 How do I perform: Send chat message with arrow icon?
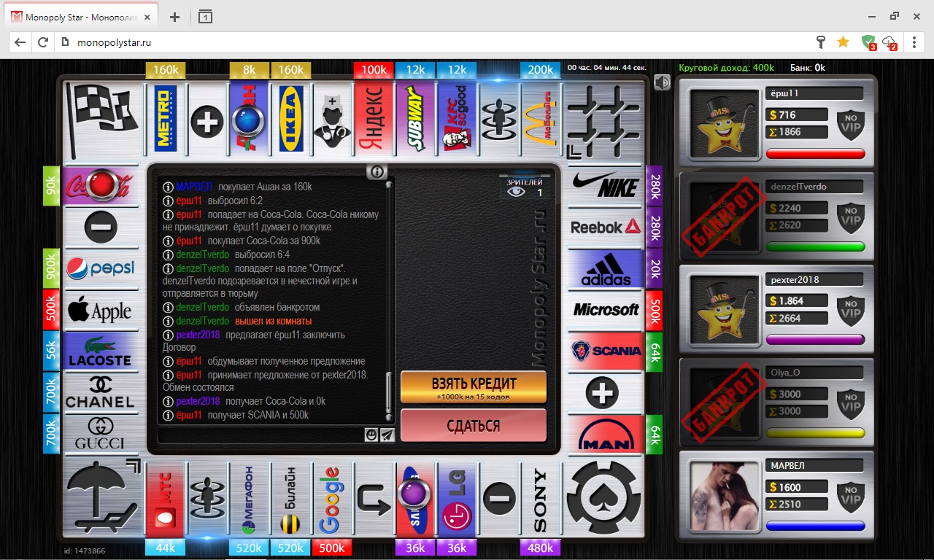[x=387, y=435]
